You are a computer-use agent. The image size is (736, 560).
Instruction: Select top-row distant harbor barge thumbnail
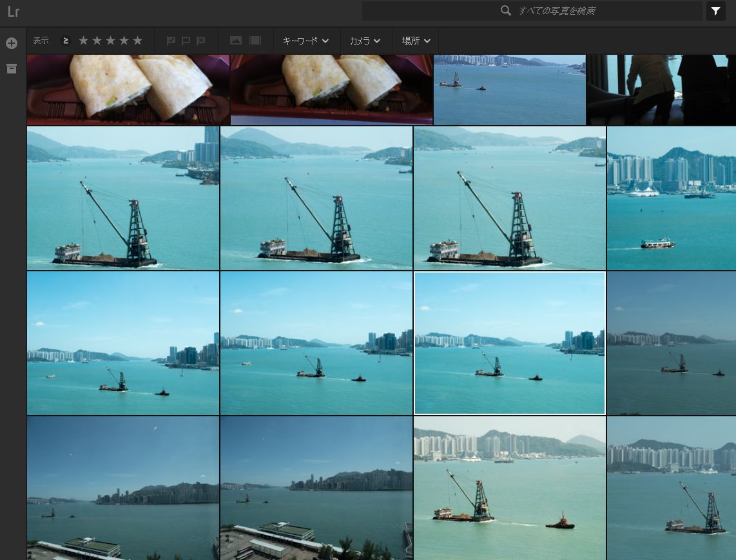coord(510,90)
